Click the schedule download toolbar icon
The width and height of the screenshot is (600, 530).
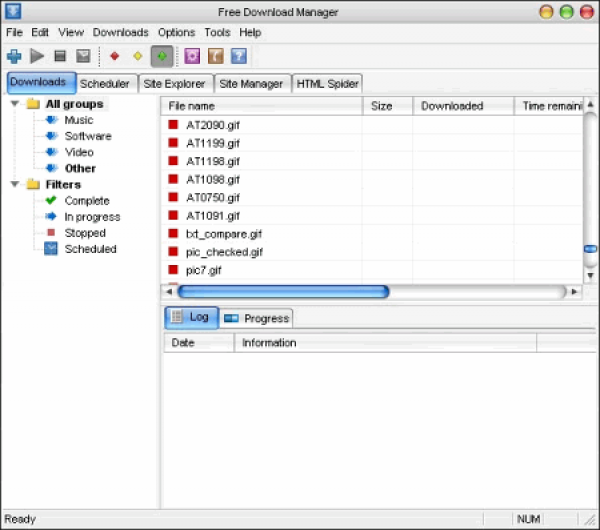(x=83, y=56)
